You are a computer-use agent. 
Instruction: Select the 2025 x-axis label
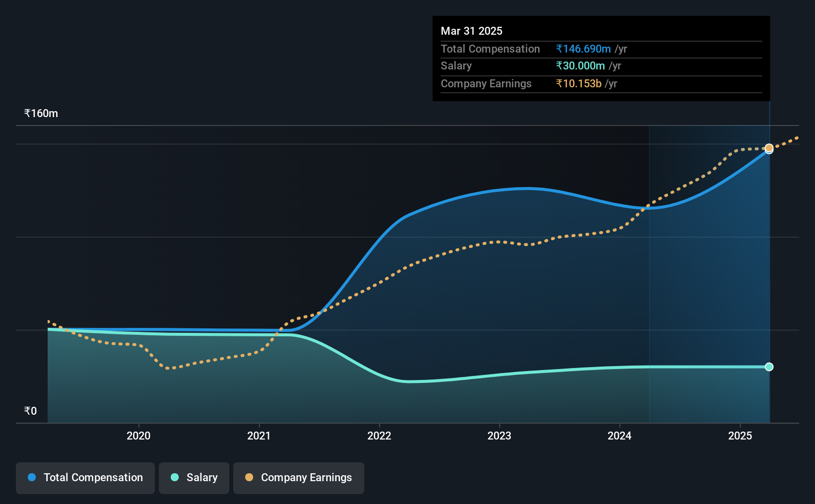[740, 436]
